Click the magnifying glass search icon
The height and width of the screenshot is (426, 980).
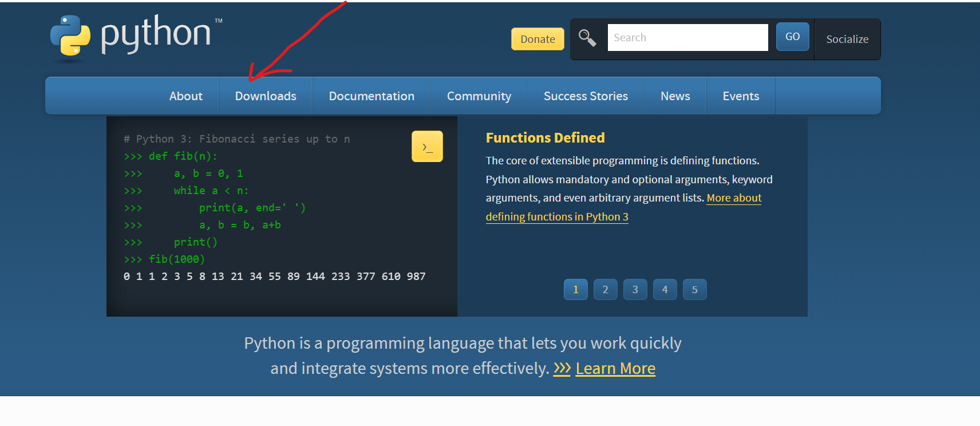click(587, 38)
